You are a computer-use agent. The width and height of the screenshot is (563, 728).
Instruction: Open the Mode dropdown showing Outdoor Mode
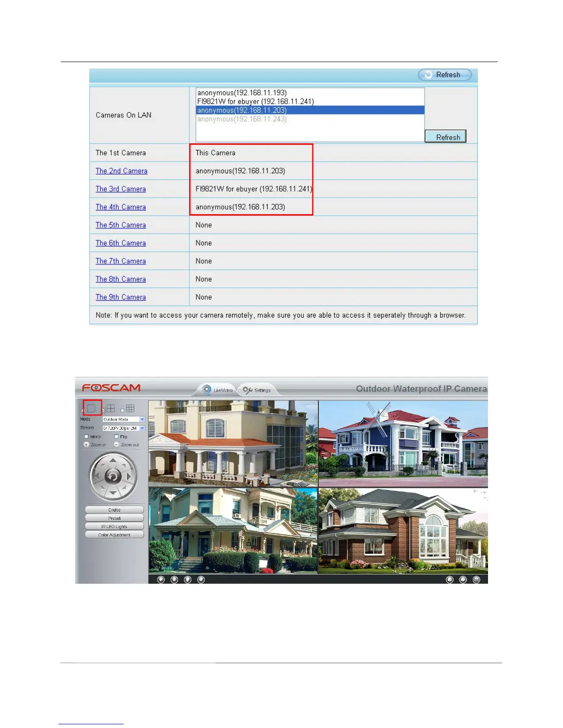pyautogui.click(x=124, y=419)
